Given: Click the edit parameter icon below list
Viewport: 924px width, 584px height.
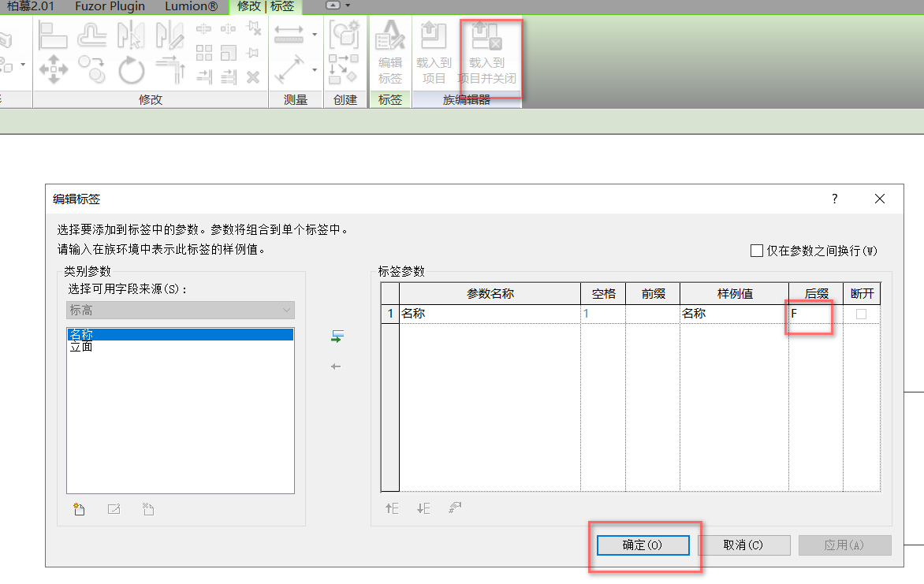Looking at the screenshot, I should point(114,509).
